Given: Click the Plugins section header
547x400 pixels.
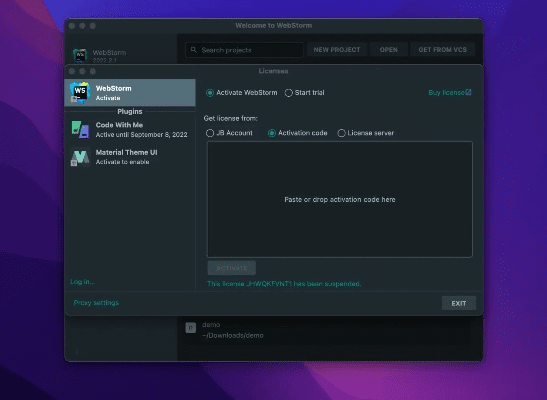Looking at the screenshot, I should point(130,112).
